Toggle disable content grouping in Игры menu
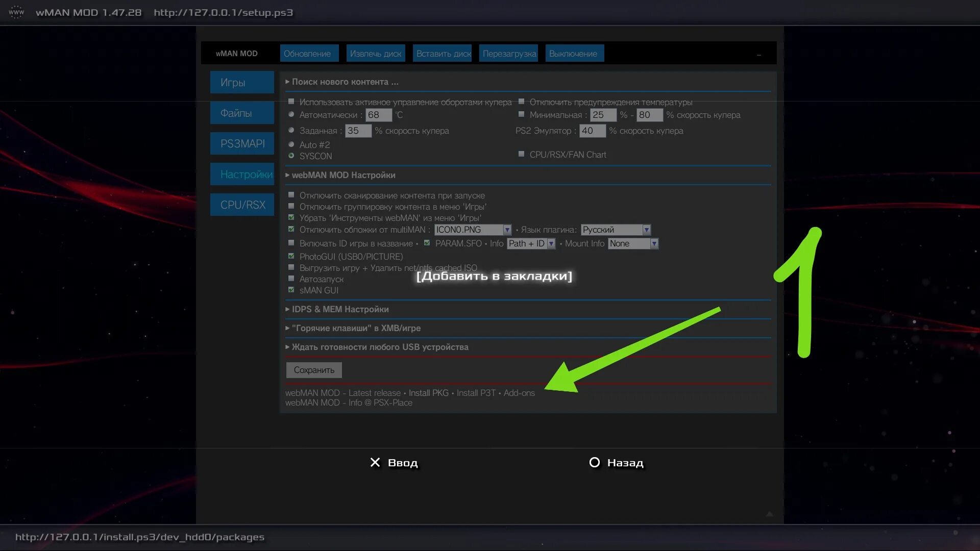980x551 pixels. 291,206
